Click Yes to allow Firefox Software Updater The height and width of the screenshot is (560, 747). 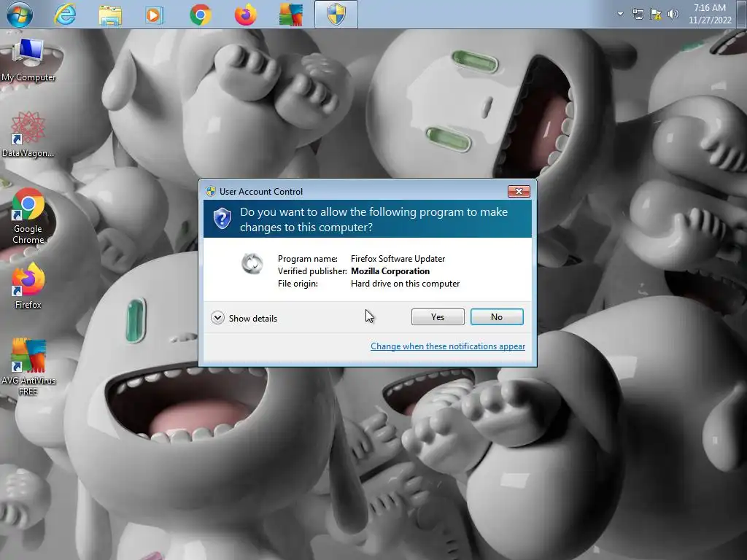438,317
